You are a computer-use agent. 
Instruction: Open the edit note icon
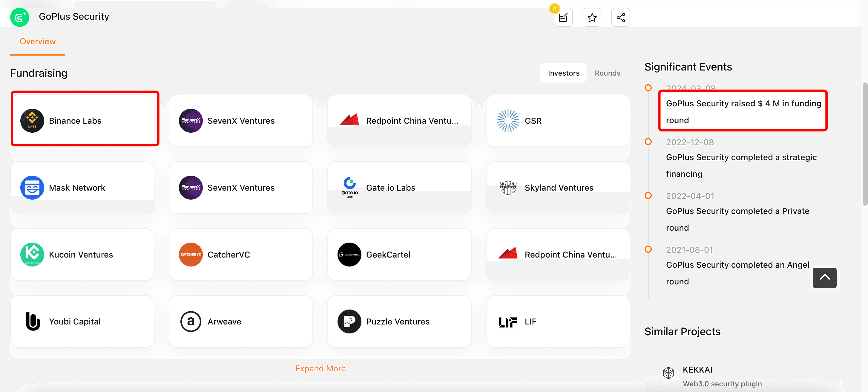tap(563, 17)
